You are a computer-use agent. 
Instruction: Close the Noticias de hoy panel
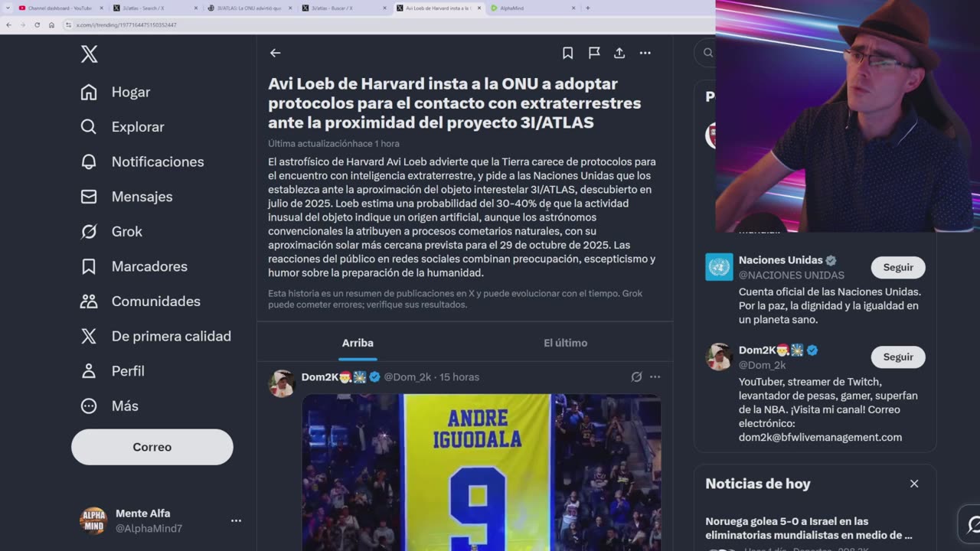(x=914, y=484)
